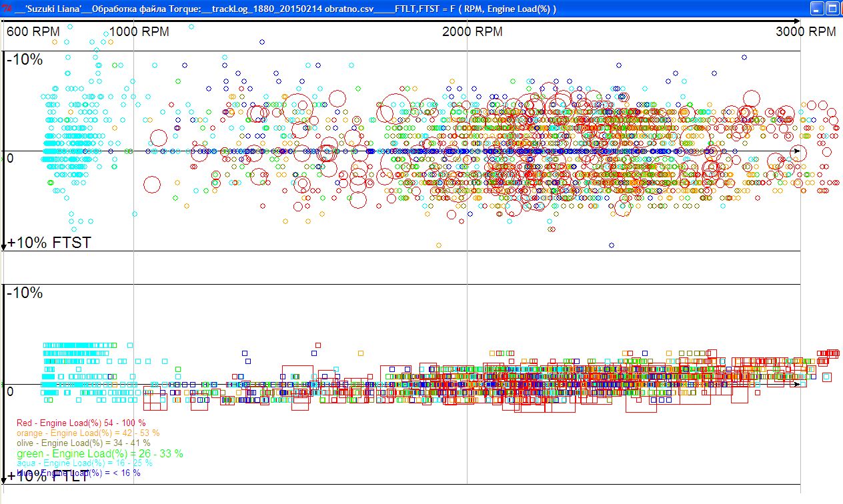This screenshot has width=843, height=504.
Task: Click the aqua Engine Load 16 - 25 % legend entry
Action: pos(84,463)
